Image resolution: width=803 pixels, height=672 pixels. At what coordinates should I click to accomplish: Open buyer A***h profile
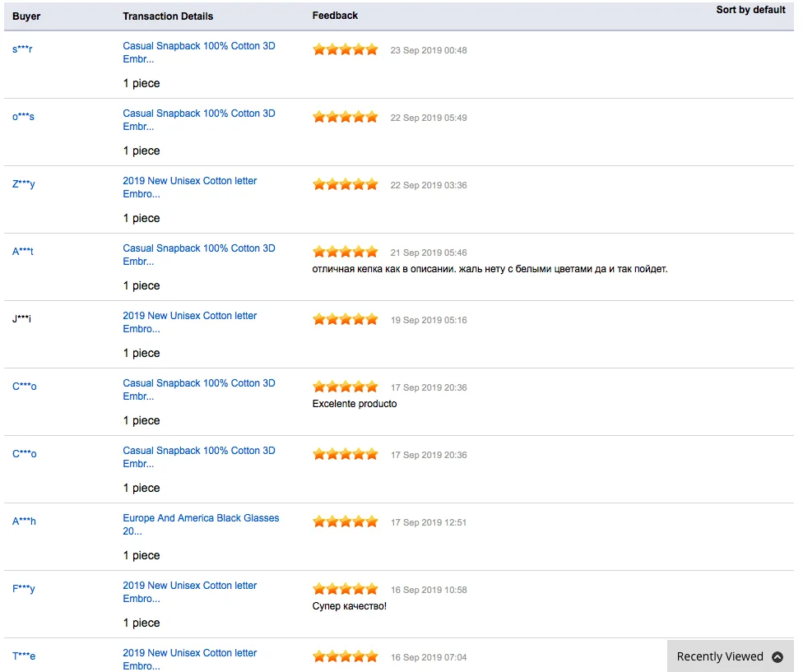tap(24, 521)
